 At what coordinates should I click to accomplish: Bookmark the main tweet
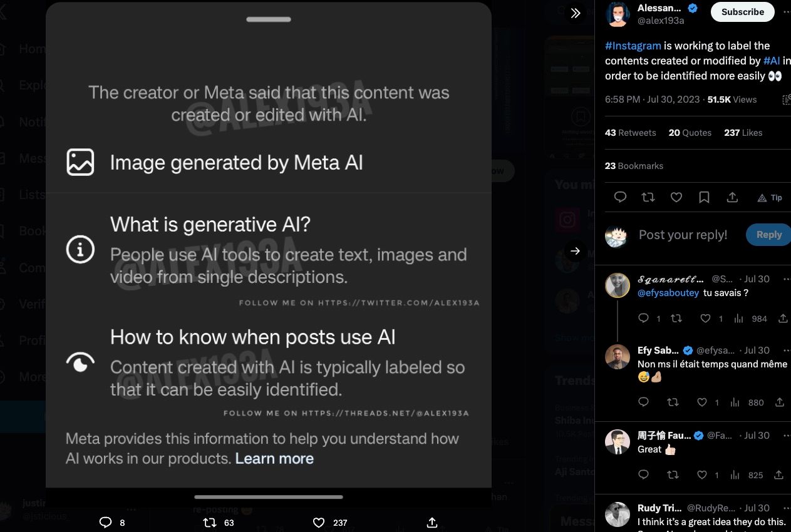(x=704, y=197)
